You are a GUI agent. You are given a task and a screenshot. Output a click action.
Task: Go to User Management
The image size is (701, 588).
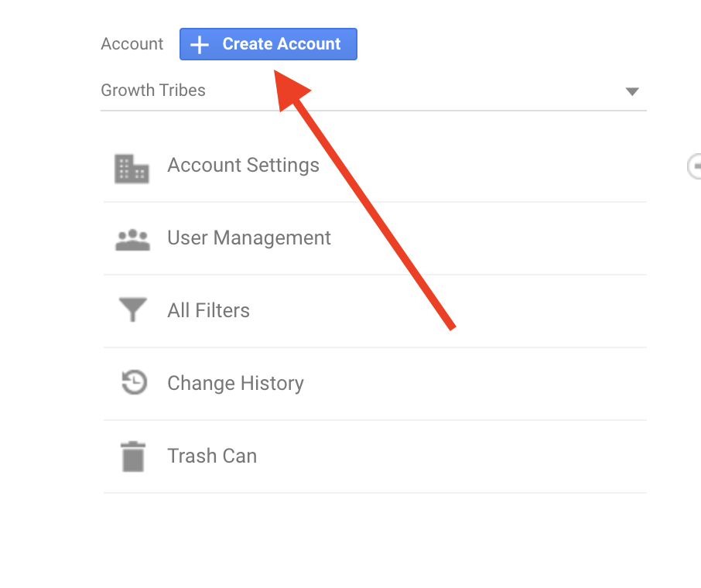(374, 239)
